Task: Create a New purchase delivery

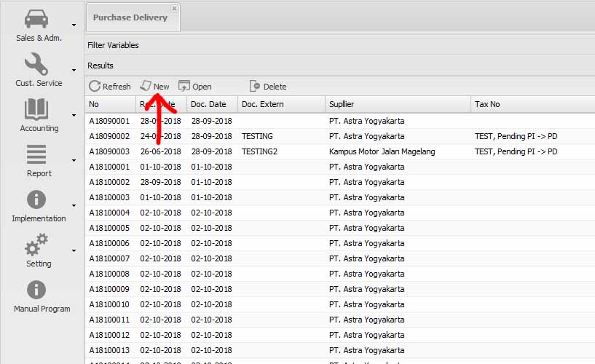Action: [x=154, y=86]
